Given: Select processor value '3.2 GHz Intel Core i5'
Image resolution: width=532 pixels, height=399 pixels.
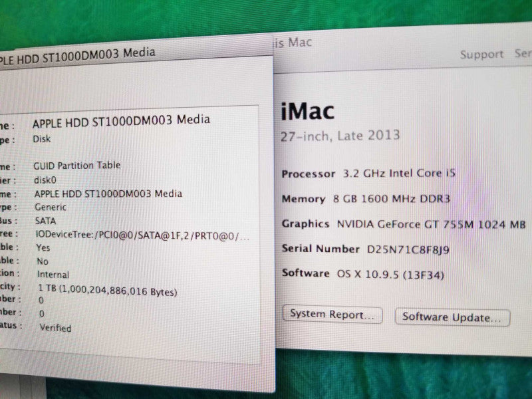Looking at the screenshot, I should coord(398,173).
